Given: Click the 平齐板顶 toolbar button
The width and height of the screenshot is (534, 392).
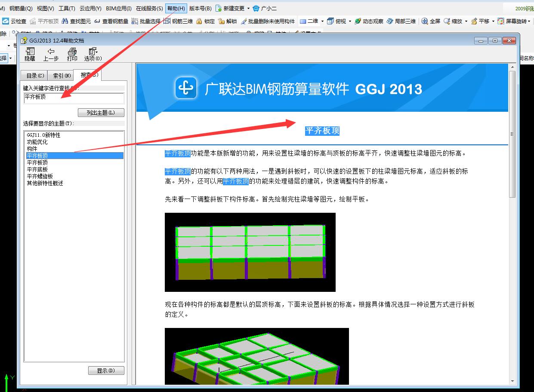Looking at the screenshot, I should point(44,21).
